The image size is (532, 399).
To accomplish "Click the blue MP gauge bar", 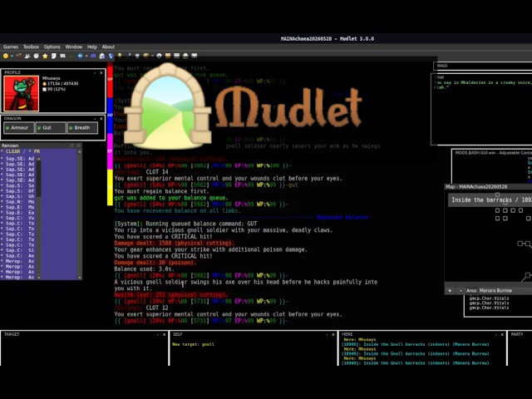I will tap(110, 116).
